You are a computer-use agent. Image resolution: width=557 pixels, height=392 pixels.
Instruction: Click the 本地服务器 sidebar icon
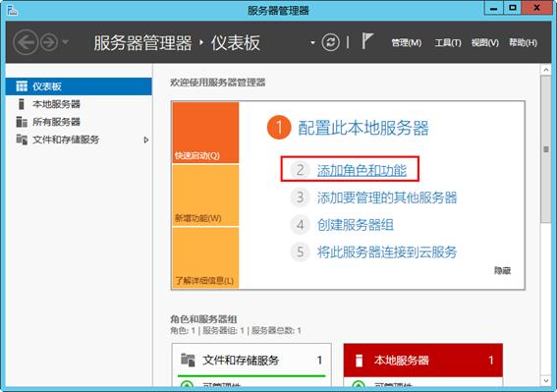coord(22,104)
